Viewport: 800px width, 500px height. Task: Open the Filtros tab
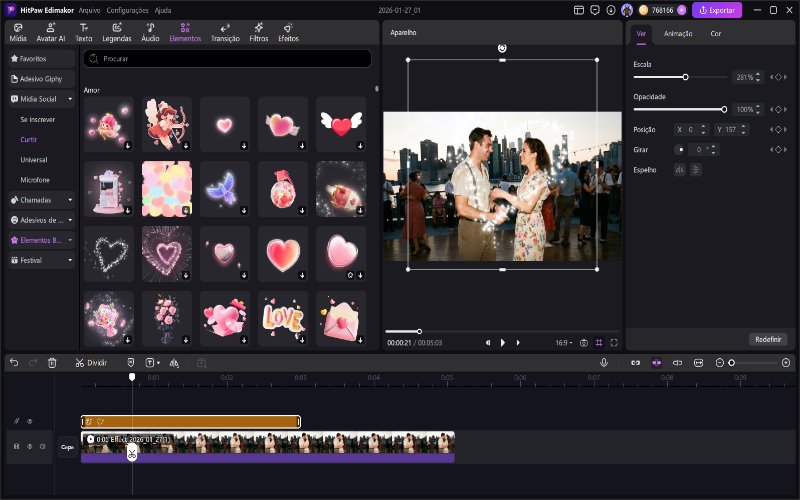(259, 33)
